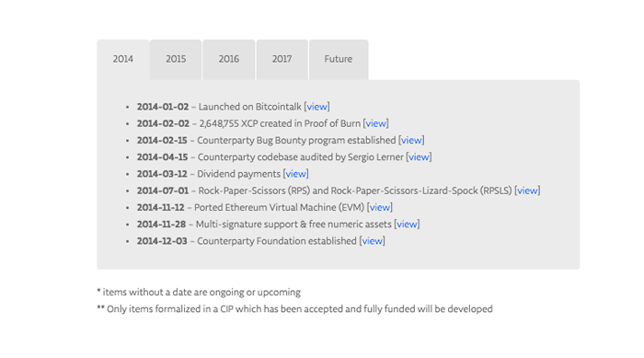The height and width of the screenshot is (358, 644).
Task: View the Ported Ethereum Virtual Machine entry
Action: 379,208
